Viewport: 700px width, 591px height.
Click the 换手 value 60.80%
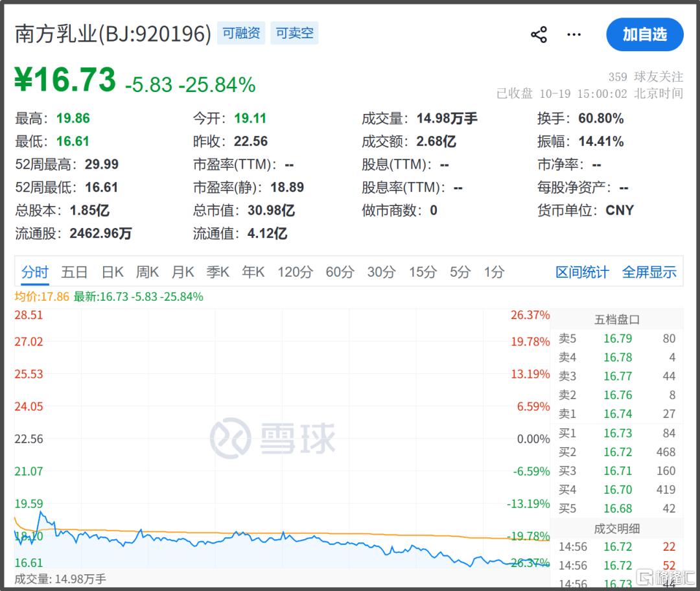pyautogui.click(x=601, y=119)
